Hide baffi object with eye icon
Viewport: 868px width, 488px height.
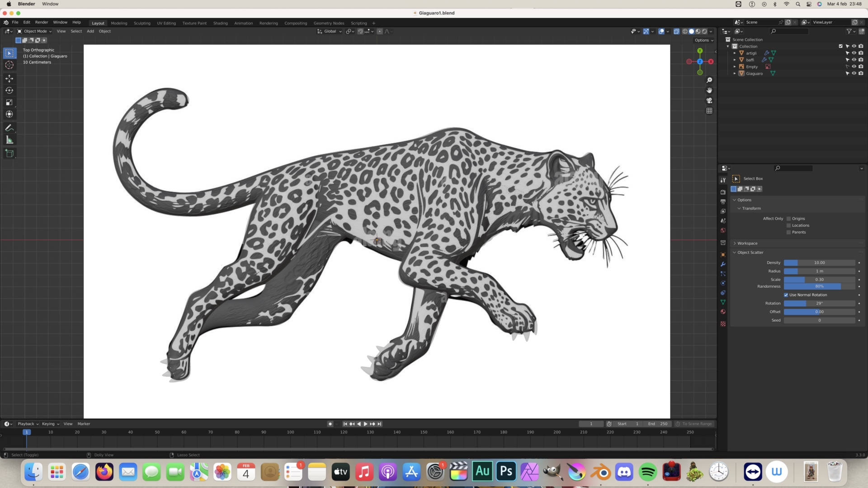[x=854, y=60]
